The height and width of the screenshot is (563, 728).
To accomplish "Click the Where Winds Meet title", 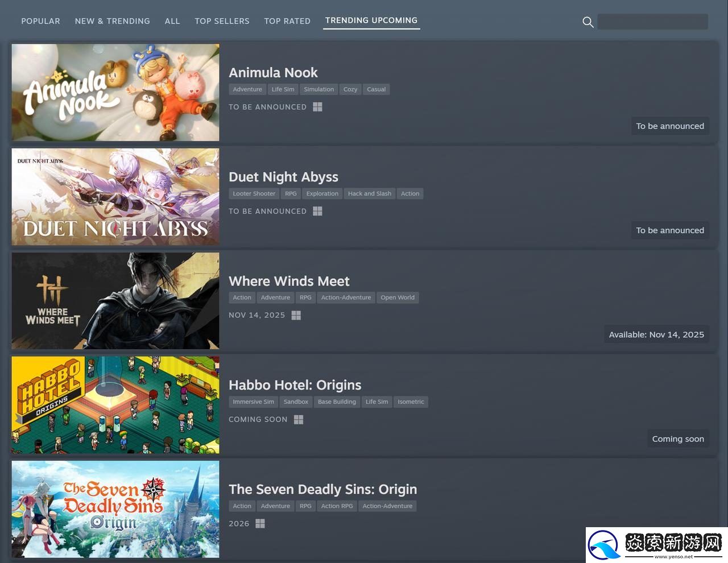I will [x=289, y=281].
